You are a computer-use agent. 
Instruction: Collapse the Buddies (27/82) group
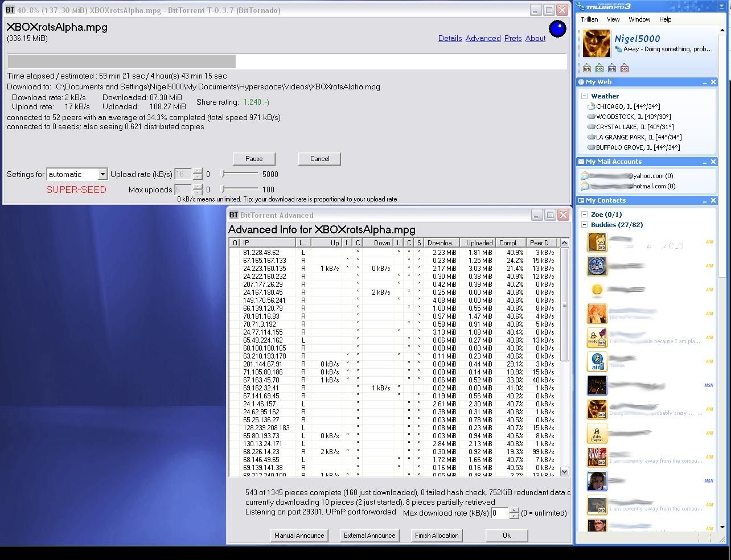pos(584,225)
